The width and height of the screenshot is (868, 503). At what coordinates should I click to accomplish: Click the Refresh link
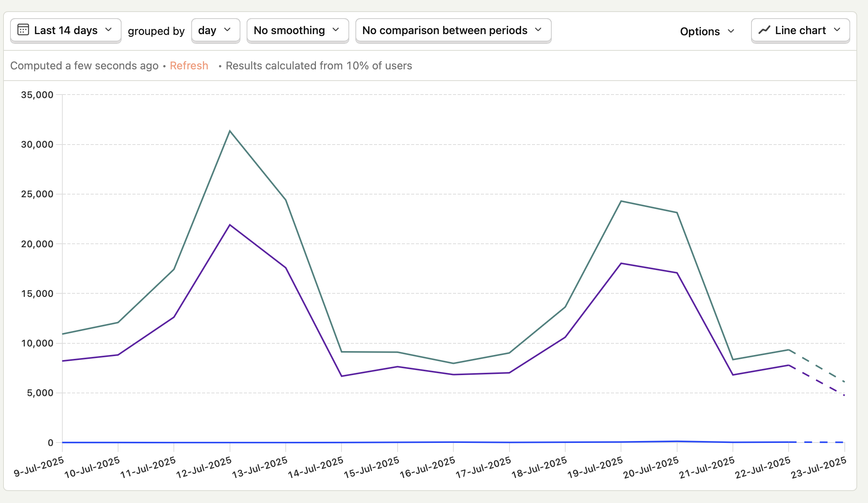click(x=189, y=65)
